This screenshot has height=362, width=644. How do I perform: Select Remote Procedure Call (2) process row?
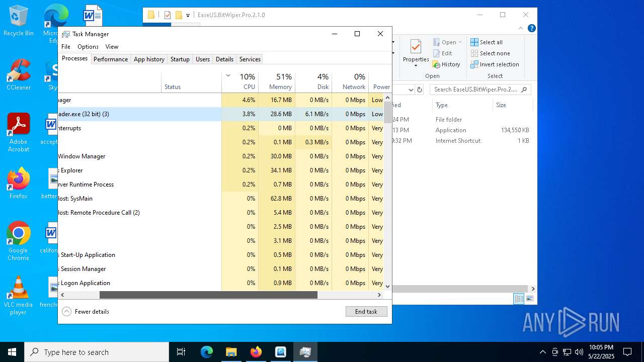coord(221,213)
